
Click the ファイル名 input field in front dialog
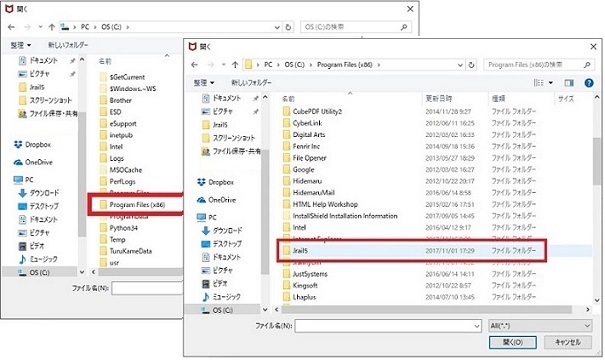388,326
